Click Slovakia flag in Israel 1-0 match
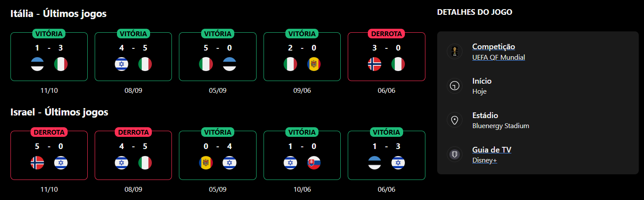This screenshot has width=644, height=200. click(x=314, y=163)
